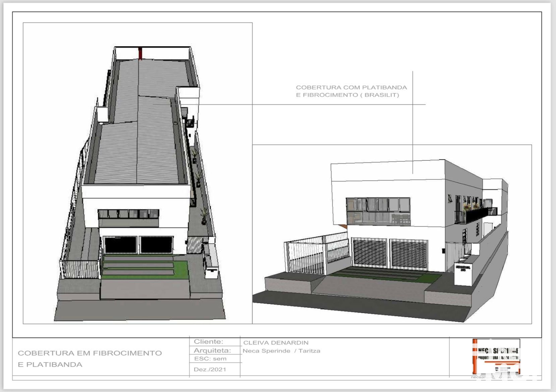
Task: Click the 'Cliente:' label in title block
Action: pyautogui.click(x=208, y=342)
